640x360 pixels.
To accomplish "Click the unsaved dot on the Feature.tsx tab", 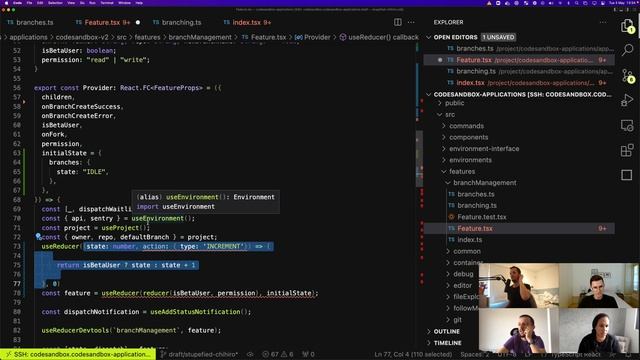I will pyautogui.click(x=138, y=22).
